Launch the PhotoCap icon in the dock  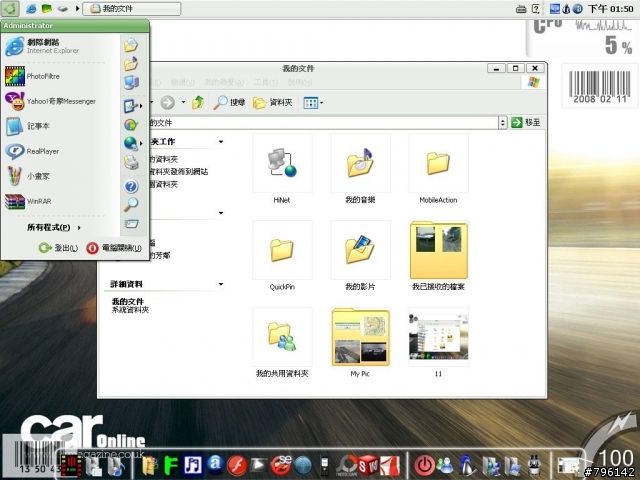point(346,466)
